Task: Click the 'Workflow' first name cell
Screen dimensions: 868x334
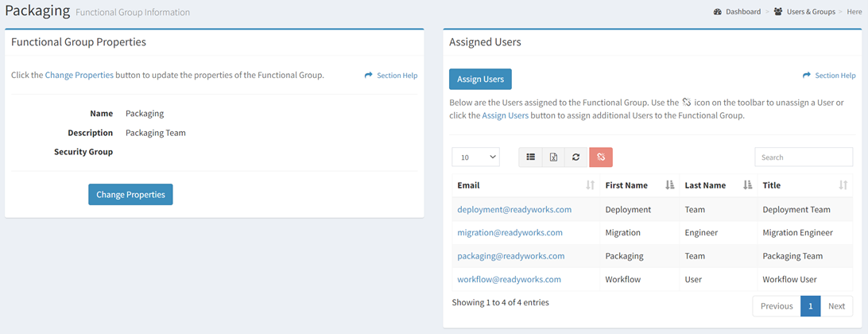Action: (x=639, y=280)
